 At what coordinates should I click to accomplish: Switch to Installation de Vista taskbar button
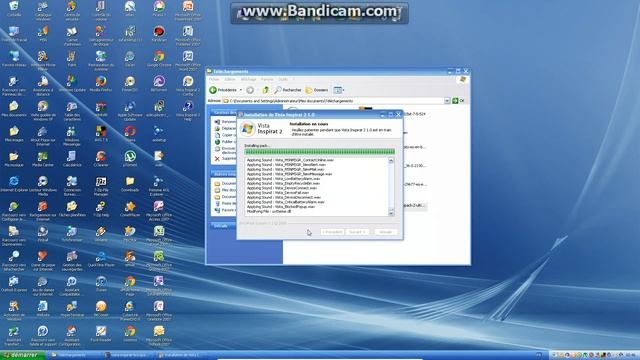tap(182, 355)
